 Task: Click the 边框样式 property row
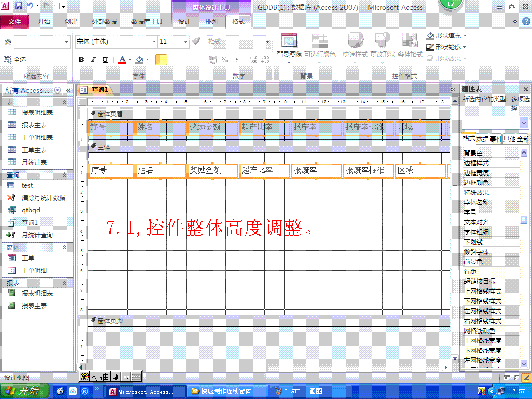(491, 163)
